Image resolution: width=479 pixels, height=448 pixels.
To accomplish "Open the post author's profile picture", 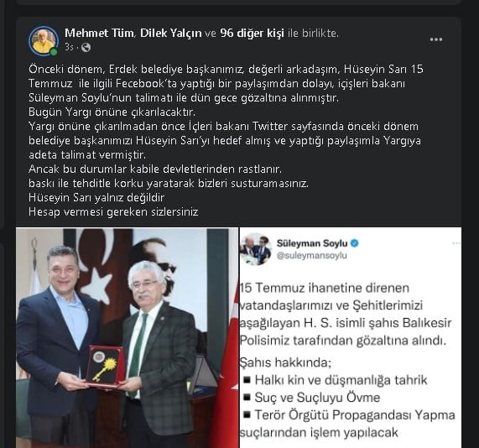I will tap(44, 41).
